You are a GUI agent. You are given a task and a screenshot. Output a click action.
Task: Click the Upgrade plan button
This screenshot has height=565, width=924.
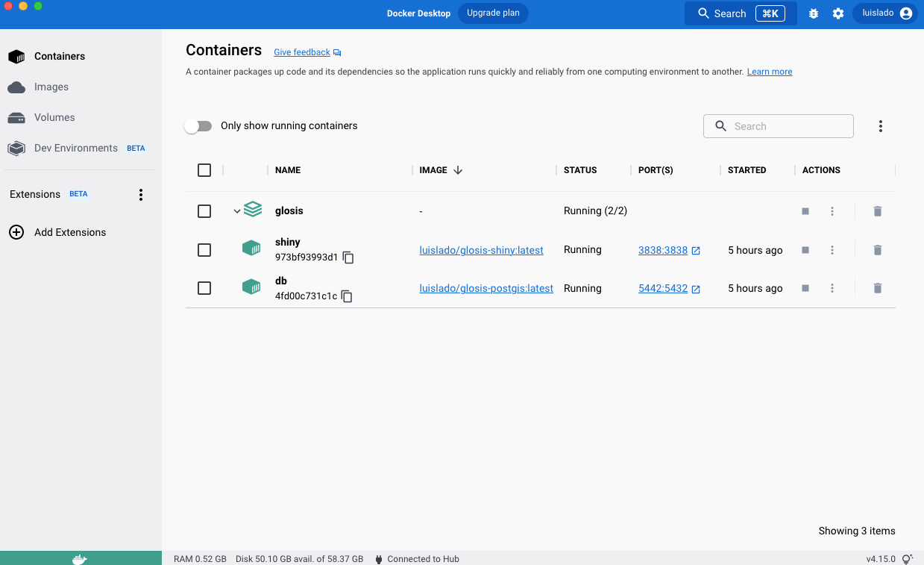coord(493,13)
